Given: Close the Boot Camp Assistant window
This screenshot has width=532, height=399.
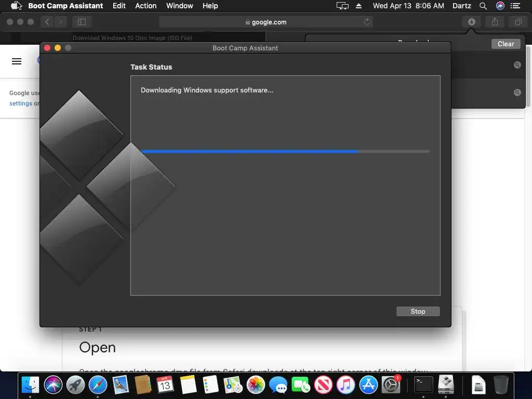Looking at the screenshot, I should [x=47, y=48].
